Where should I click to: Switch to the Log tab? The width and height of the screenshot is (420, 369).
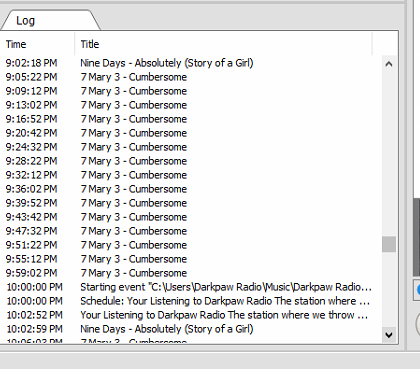coord(50,21)
